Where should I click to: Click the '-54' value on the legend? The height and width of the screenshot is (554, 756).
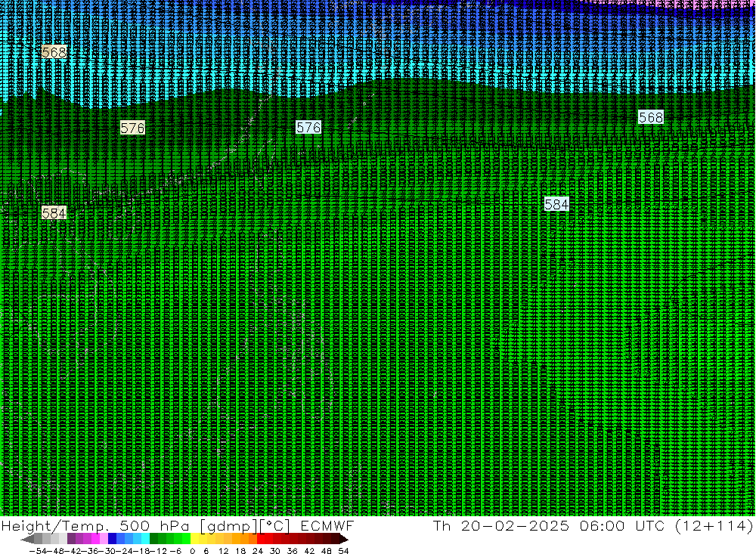(38, 551)
